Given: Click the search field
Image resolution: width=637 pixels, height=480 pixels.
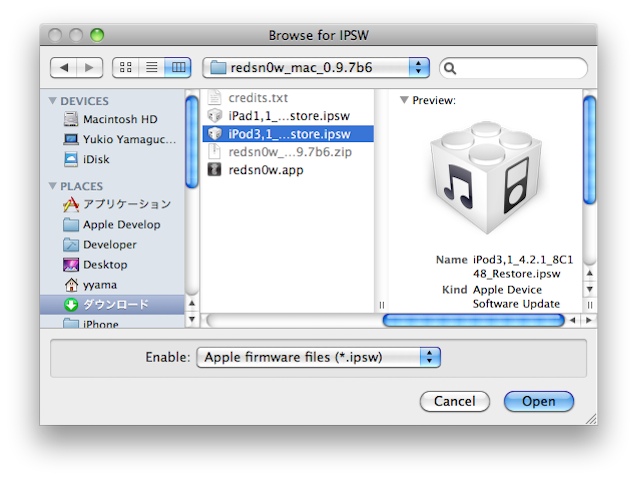Looking at the screenshot, I should point(514,68).
